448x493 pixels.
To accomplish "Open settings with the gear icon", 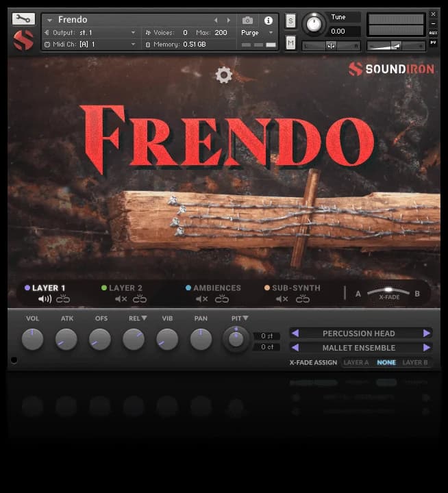I will [x=224, y=75].
